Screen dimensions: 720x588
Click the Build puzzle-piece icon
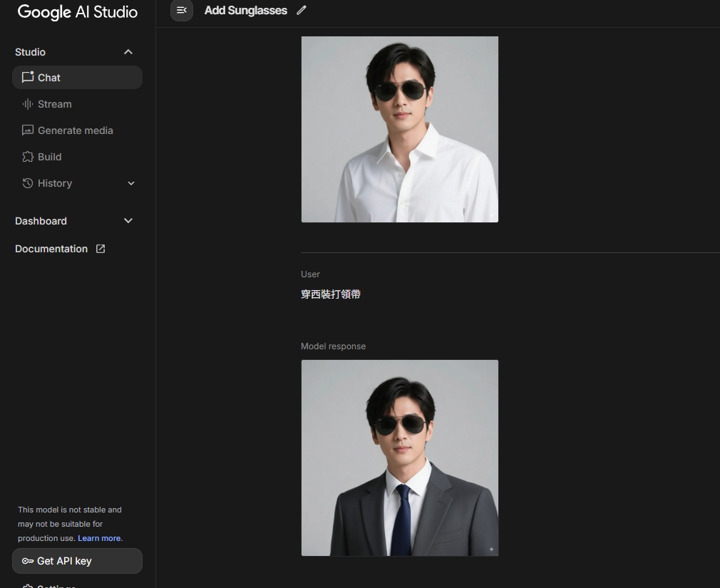point(28,157)
